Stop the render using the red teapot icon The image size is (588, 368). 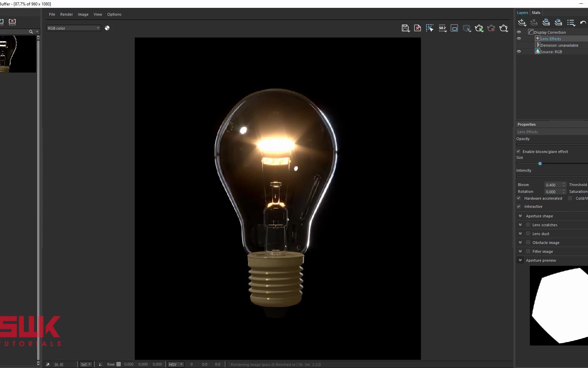point(491,28)
